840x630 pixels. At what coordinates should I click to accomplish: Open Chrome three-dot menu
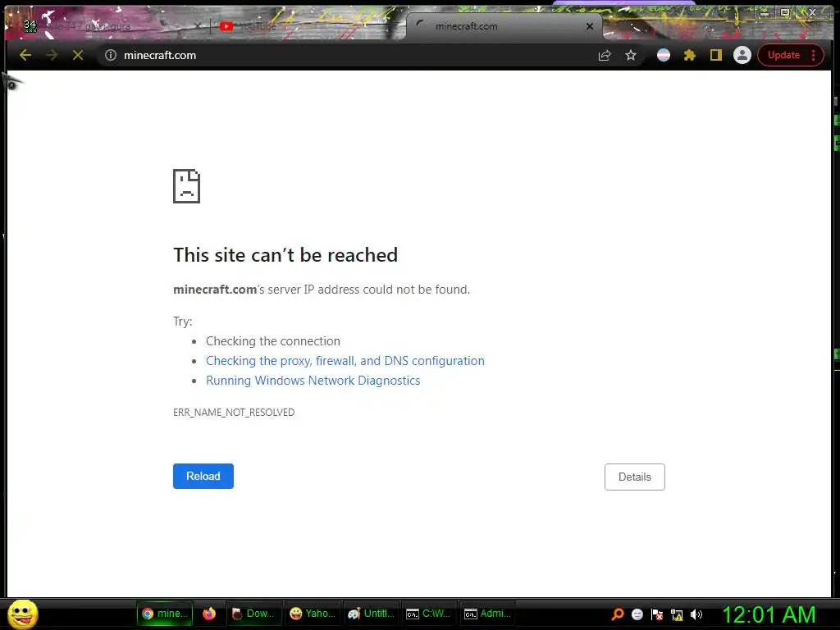tap(813, 55)
